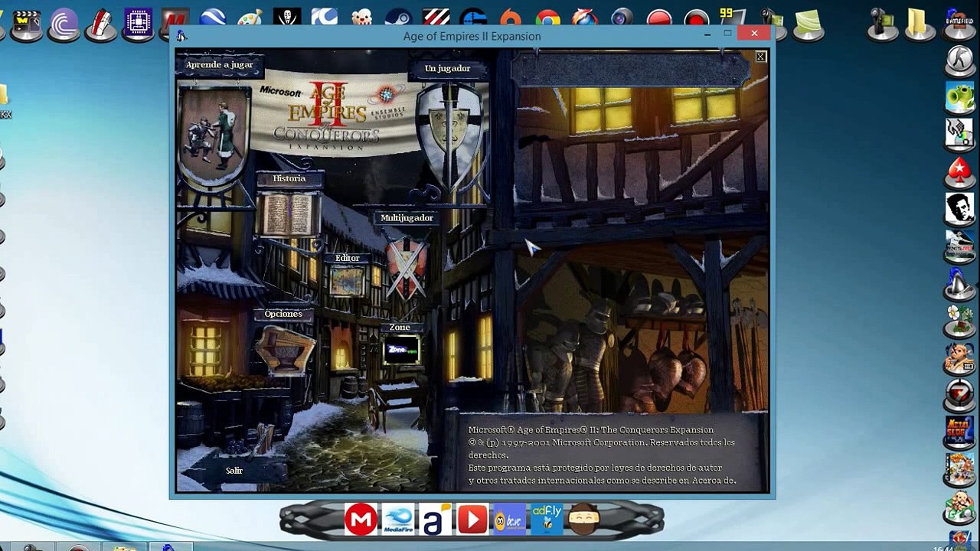Click the Un jugador label

pos(447,68)
